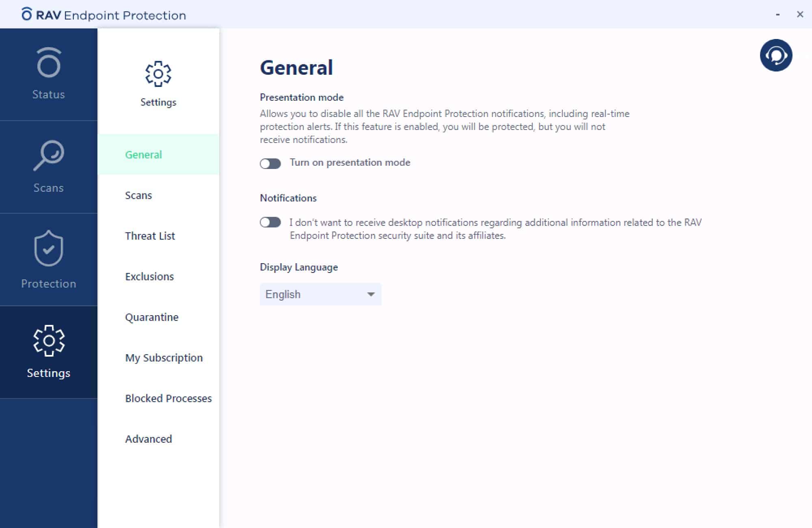812x528 pixels.
Task: Select the General settings tab
Action: click(x=158, y=154)
